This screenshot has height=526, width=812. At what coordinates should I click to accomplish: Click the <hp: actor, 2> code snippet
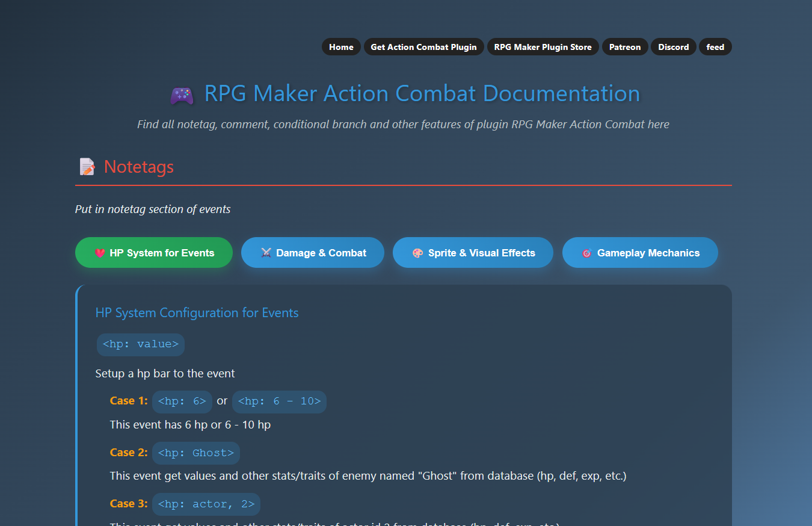click(x=206, y=504)
